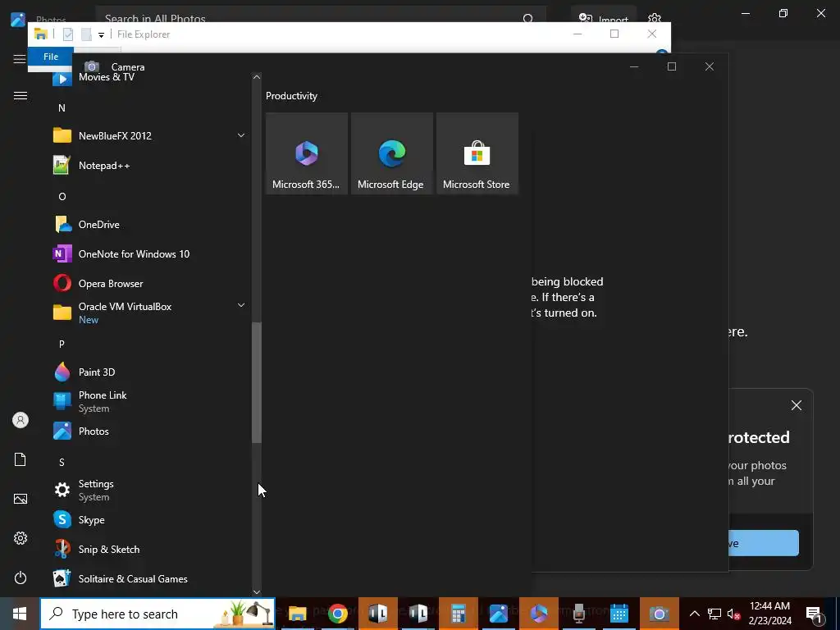This screenshot has width=840, height=630.
Task: Click the search magnifier in Photos search bar
Action: pyautogui.click(x=528, y=19)
